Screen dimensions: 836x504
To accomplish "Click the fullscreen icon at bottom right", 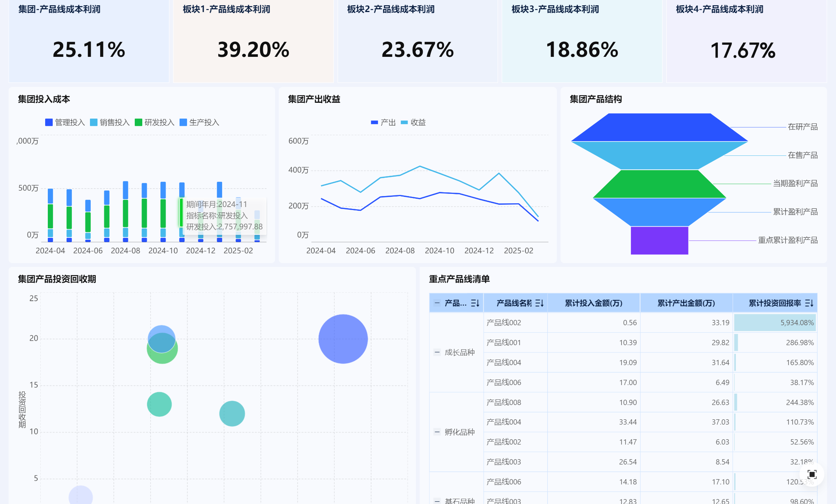I will click(812, 474).
